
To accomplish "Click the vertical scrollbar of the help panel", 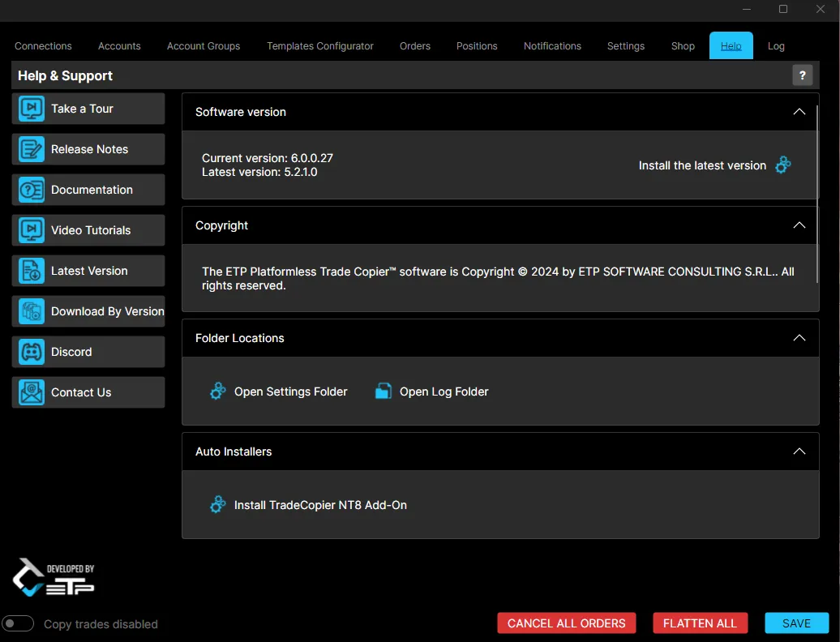I will [816, 194].
